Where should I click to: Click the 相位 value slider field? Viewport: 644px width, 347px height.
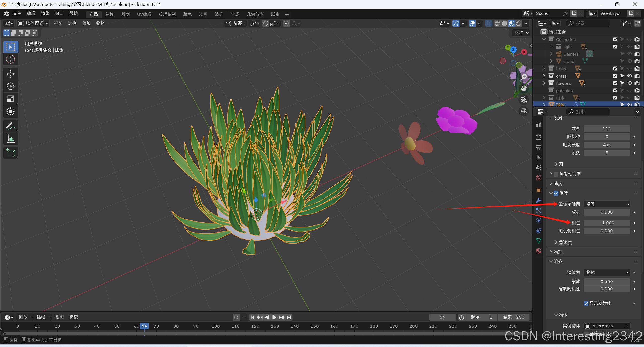coord(607,223)
